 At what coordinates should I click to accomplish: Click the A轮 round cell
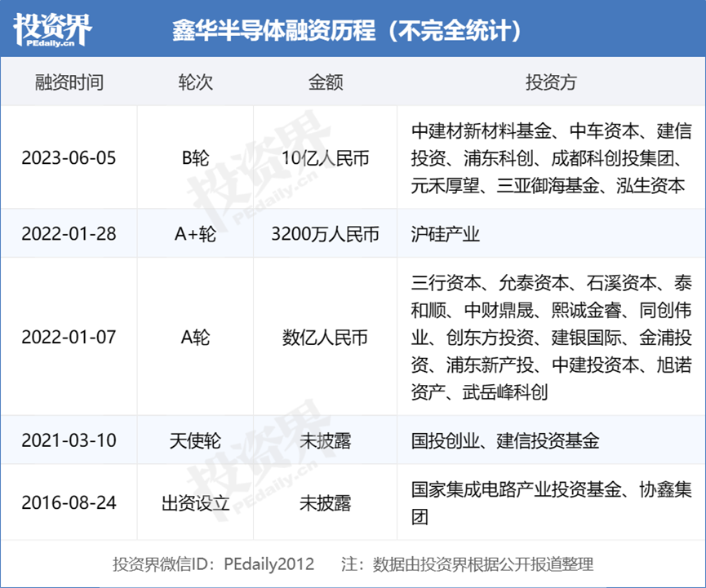(x=195, y=337)
